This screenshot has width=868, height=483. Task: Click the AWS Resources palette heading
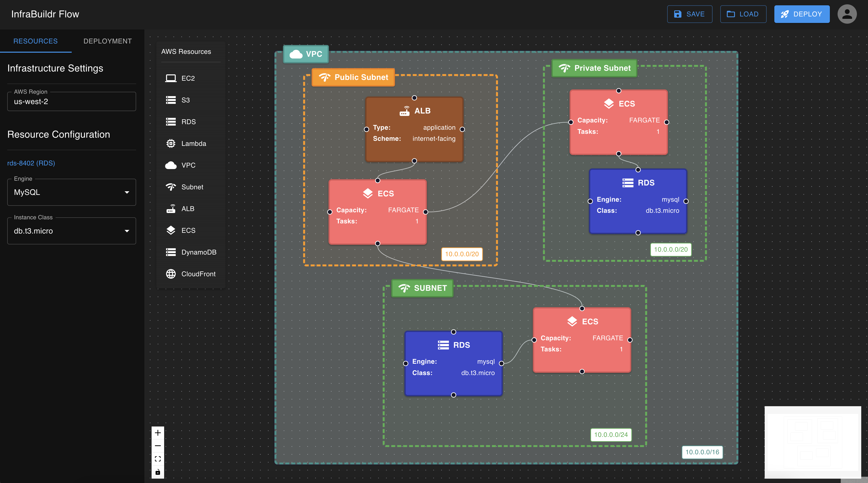186,52
